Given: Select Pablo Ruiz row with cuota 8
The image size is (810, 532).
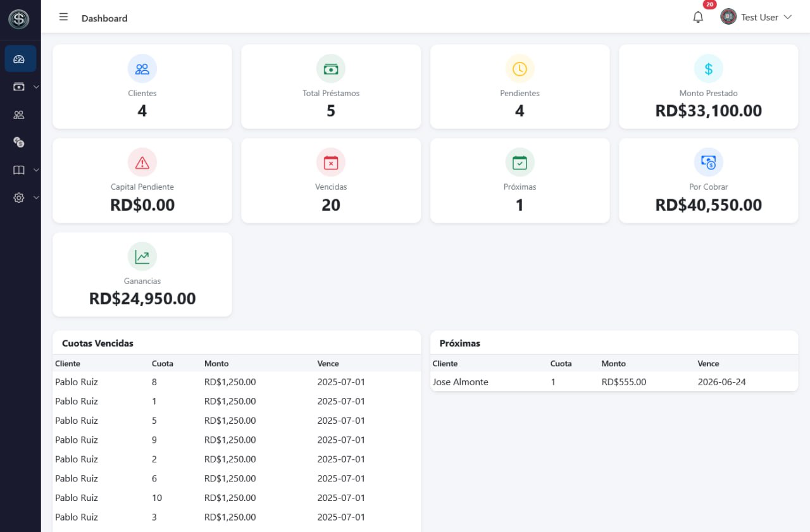Looking at the screenshot, I should [237, 382].
